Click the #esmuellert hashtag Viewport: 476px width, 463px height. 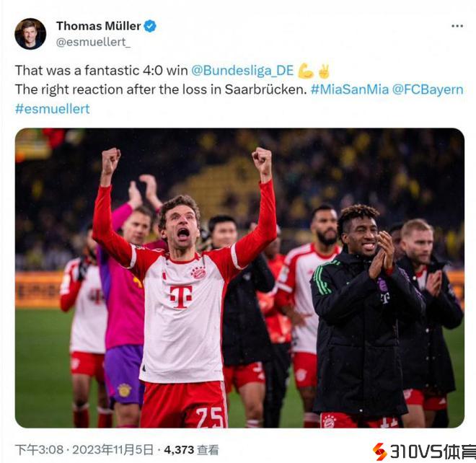(x=52, y=108)
